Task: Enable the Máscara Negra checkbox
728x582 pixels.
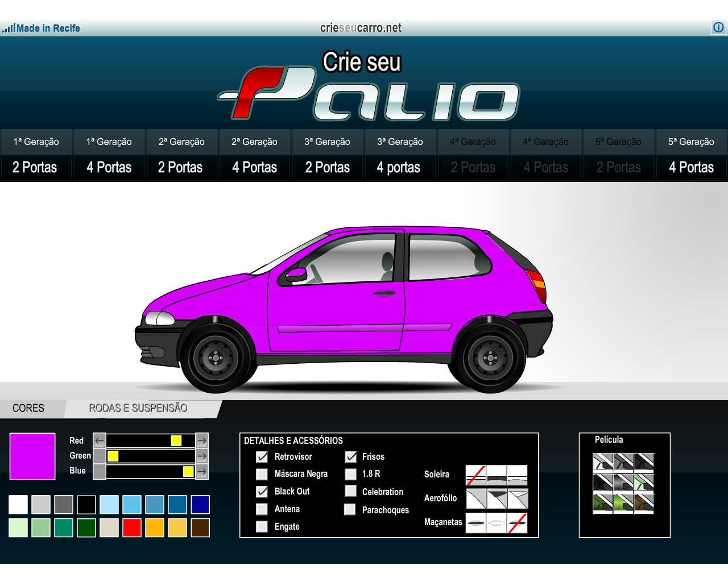Action: [x=262, y=474]
